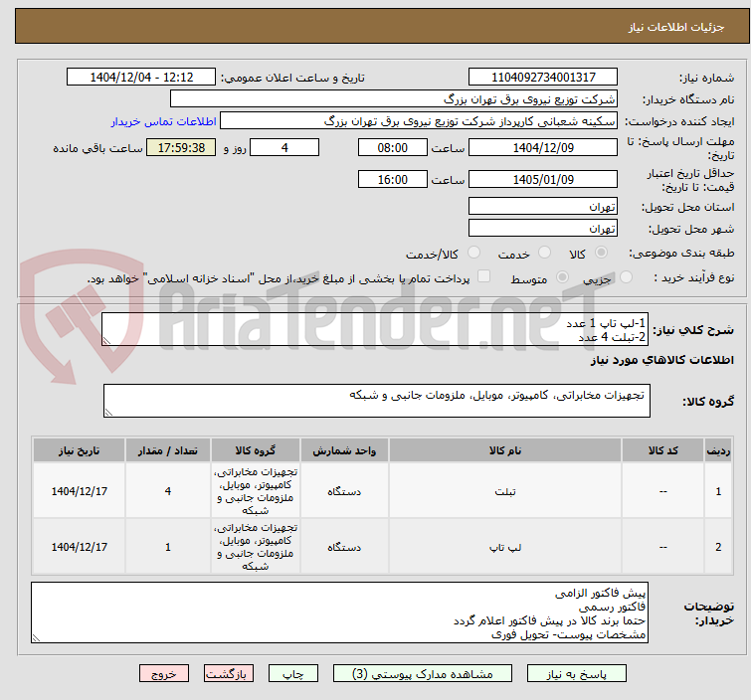The width and height of the screenshot is (751, 700).
Task: Click the گروه کالا column header
Action: [x=256, y=450]
